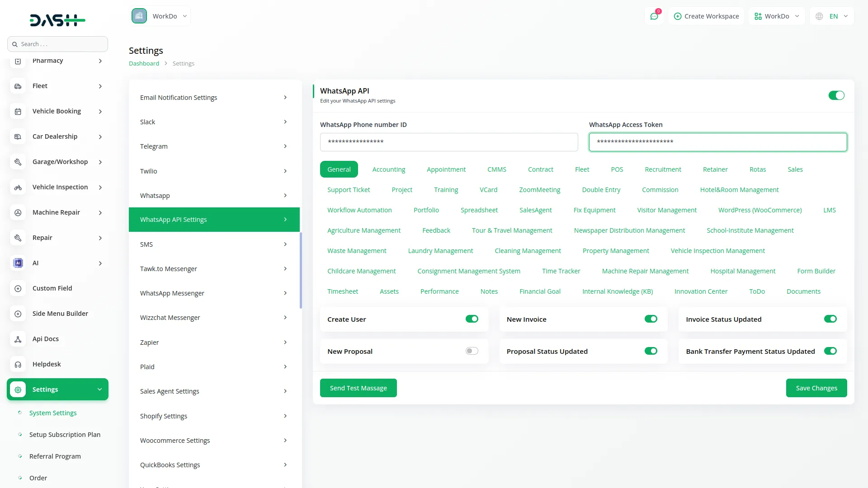Open the Machine Repair sidebar icon
Viewport: 868px width, 488px height.
(18, 212)
